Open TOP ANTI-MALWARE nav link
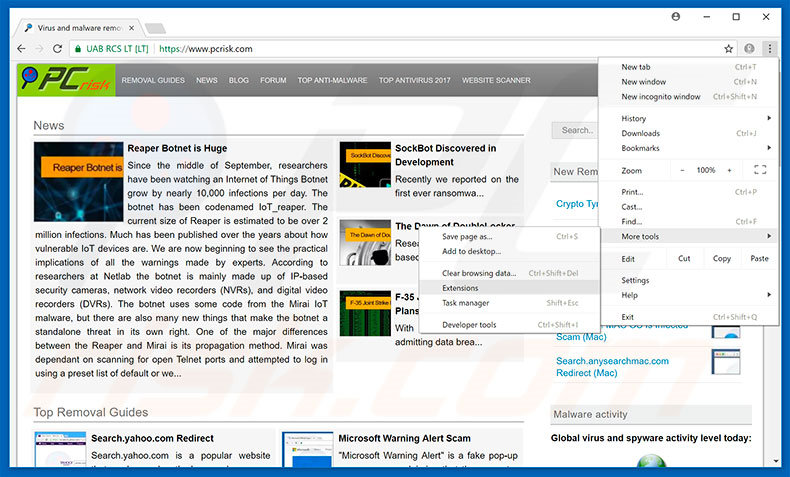Viewport: 790px width, 477px height. click(332, 80)
